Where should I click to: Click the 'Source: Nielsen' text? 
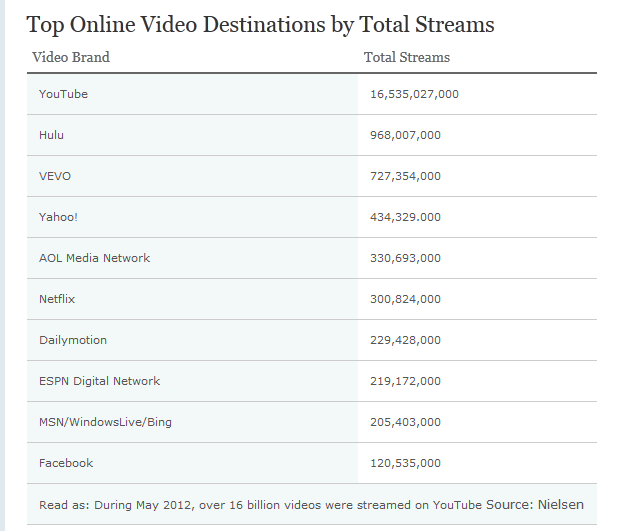click(x=535, y=504)
